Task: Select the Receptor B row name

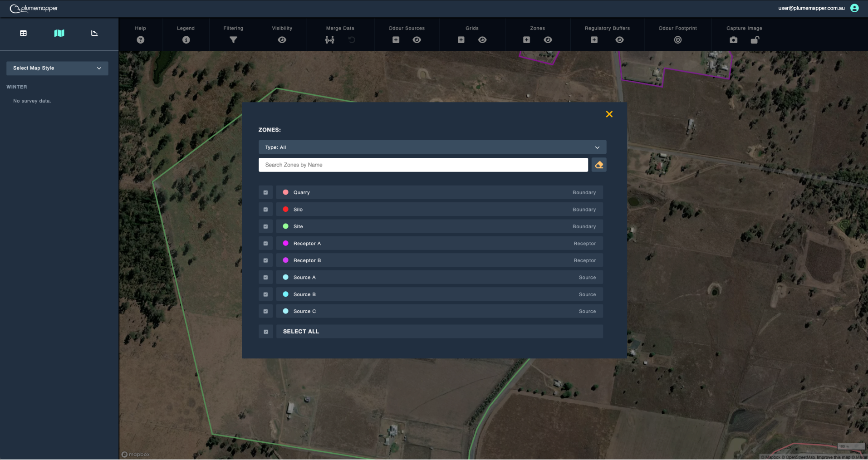Action: point(307,260)
